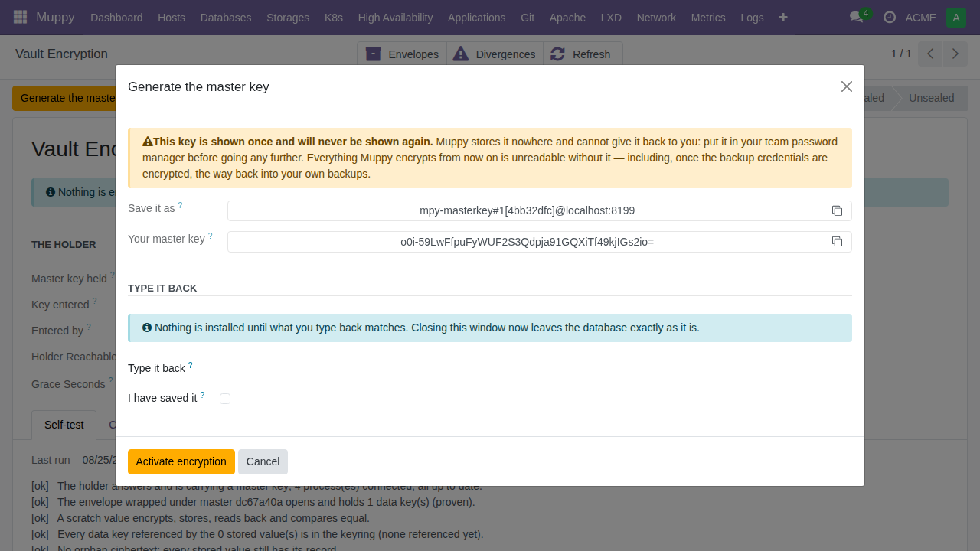Show help for 'I have saved it'
This screenshot has width=980, height=551.
pyautogui.click(x=202, y=395)
